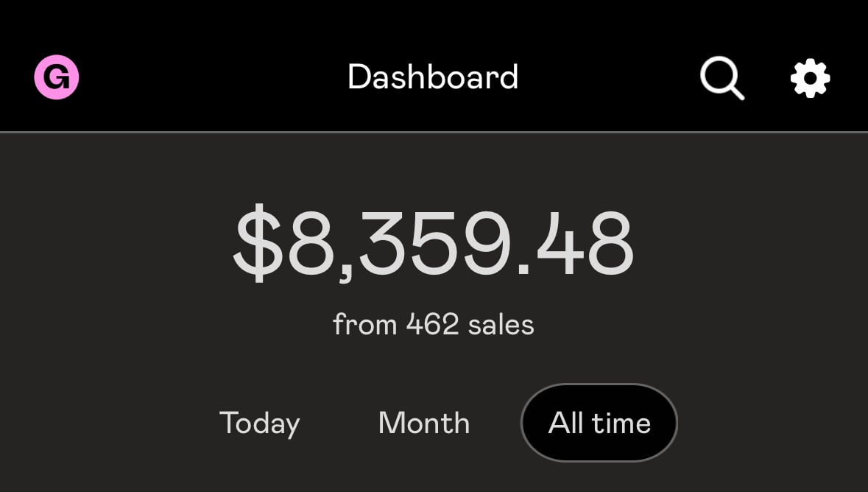Click the Dashboard header title
The height and width of the screenshot is (492, 868).
(433, 77)
